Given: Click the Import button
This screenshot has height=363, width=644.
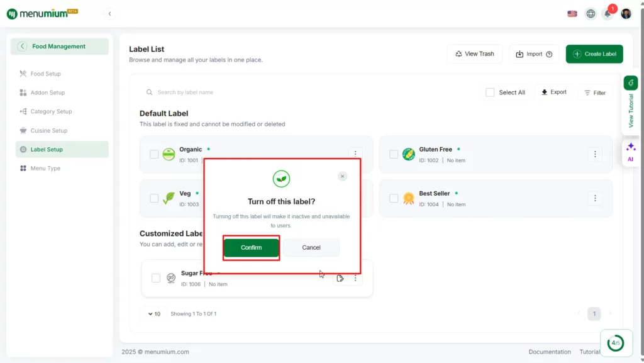Looking at the screenshot, I should pos(534,54).
